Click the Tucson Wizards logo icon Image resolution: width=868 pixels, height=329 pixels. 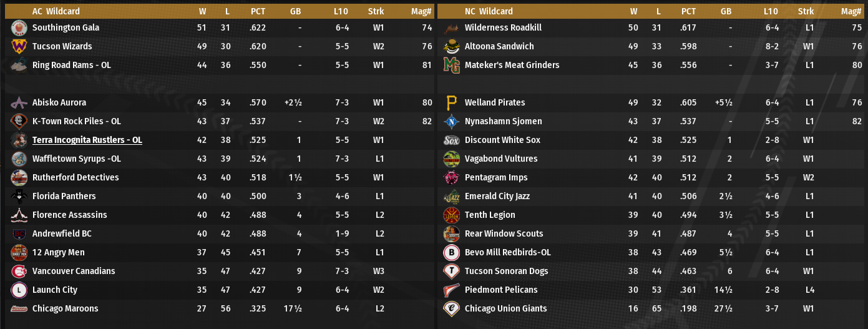pos(19,46)
